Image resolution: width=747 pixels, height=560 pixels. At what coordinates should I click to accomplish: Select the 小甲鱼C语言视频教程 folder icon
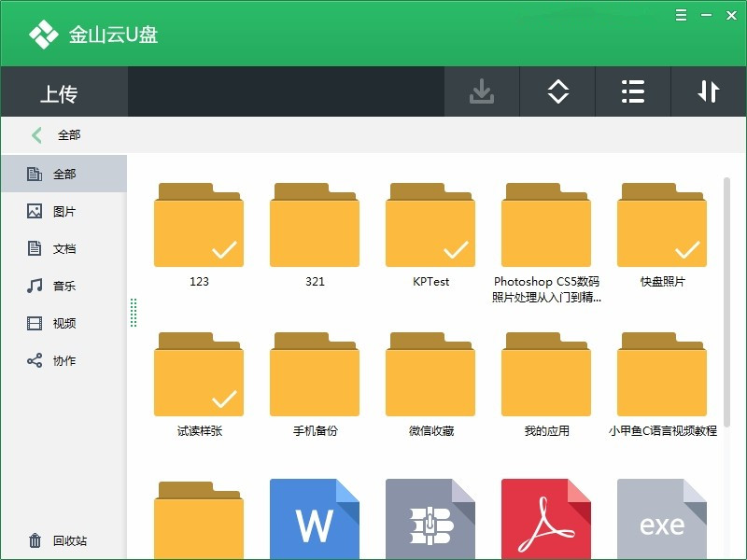(x=662, y=374)
